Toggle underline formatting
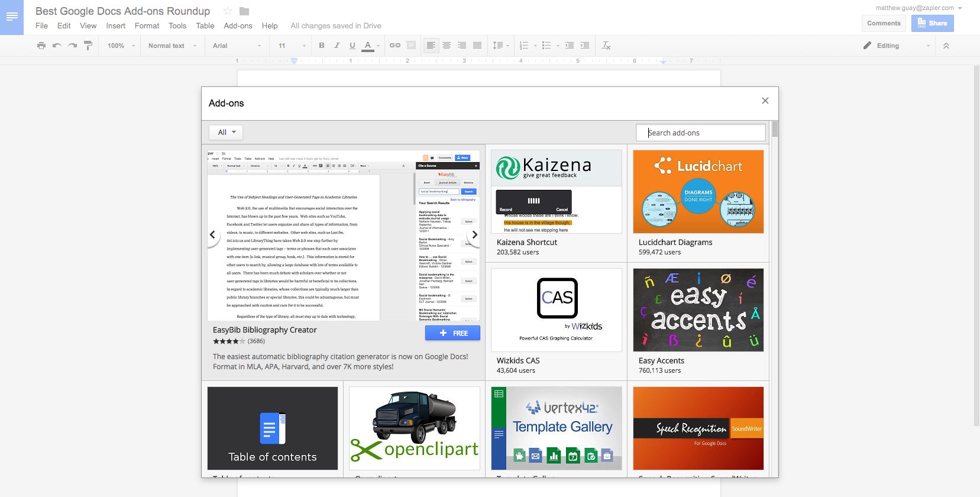 point(352,46)
